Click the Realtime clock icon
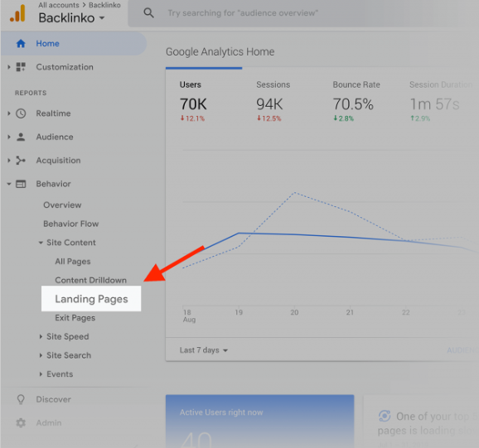The width and height of the screenshot is (479, 448). 21,113
